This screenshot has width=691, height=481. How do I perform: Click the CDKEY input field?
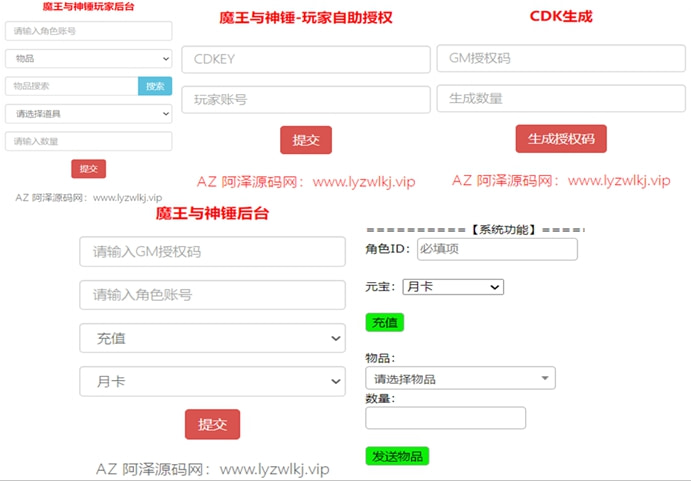tap(305, 59)
